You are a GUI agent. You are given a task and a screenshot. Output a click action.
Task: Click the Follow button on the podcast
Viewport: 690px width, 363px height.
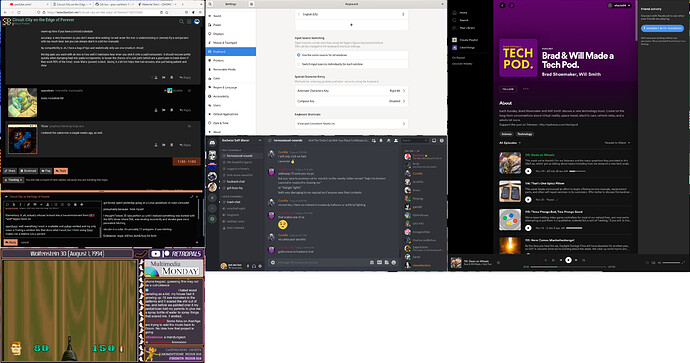(508, 89)
